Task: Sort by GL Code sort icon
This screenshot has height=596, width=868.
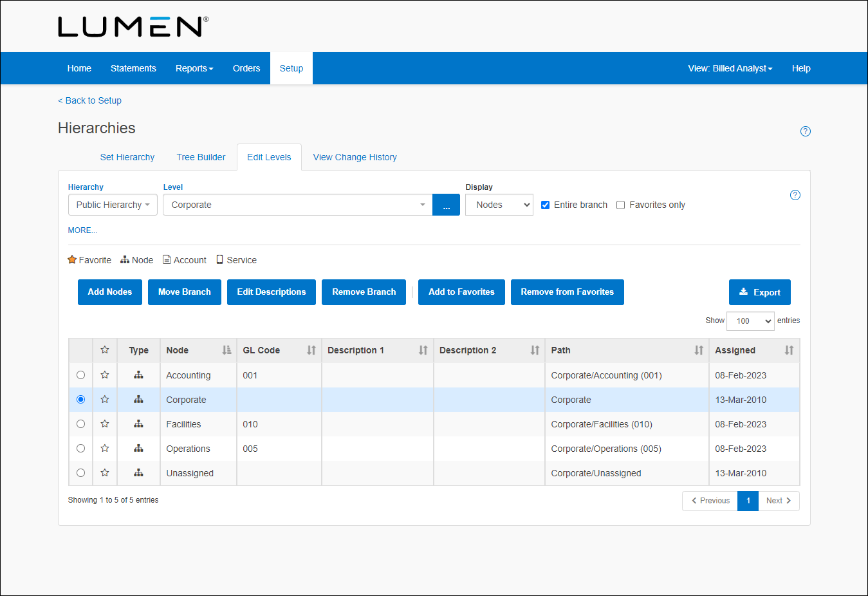Action: pos(311,350)
